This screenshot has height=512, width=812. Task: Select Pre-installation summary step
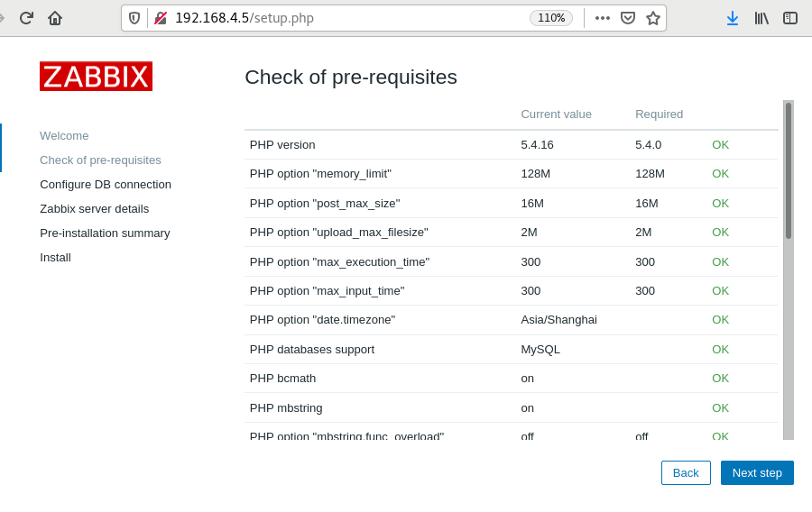point(105,233)
